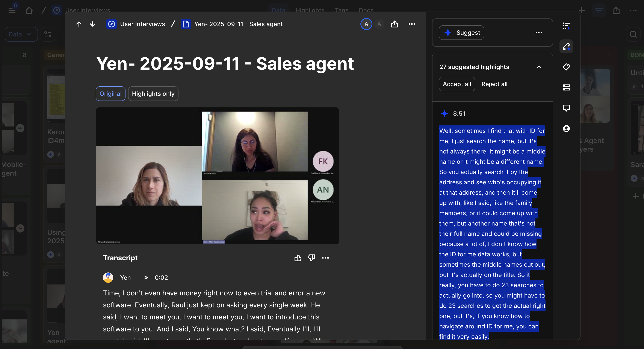Open the AI summary list panel icon
This screenshot has width=644, height=349.
click(566, 26)
